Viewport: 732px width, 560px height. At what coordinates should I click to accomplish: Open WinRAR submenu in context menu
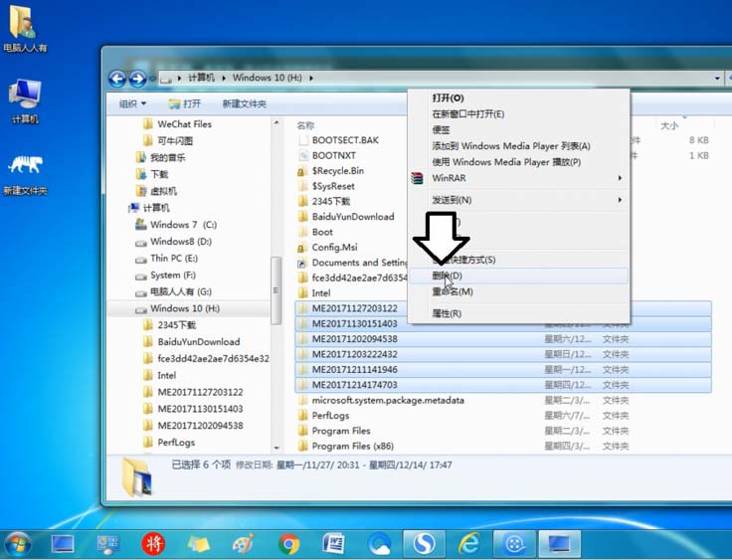click(519, 178)
